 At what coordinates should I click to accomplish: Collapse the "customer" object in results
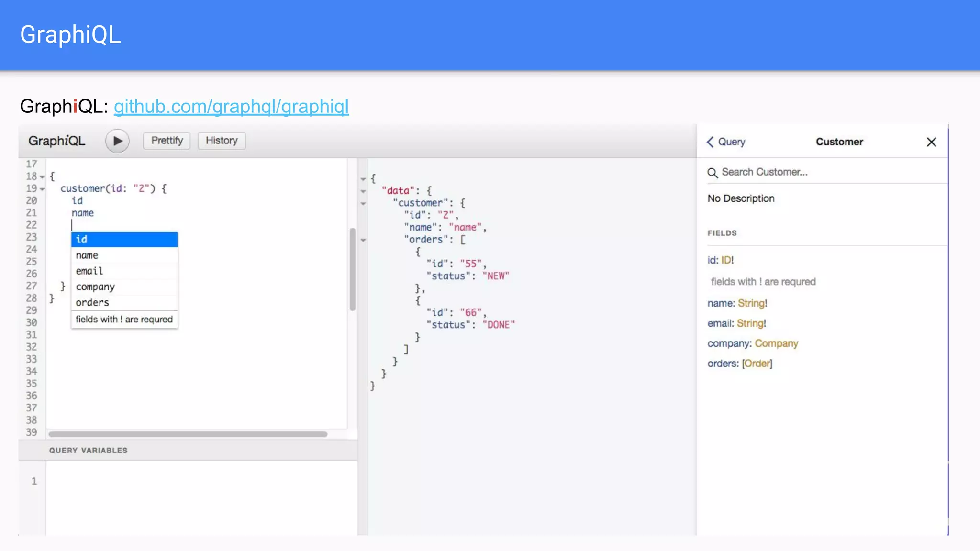pyautogui.click(x=363, y=204)
